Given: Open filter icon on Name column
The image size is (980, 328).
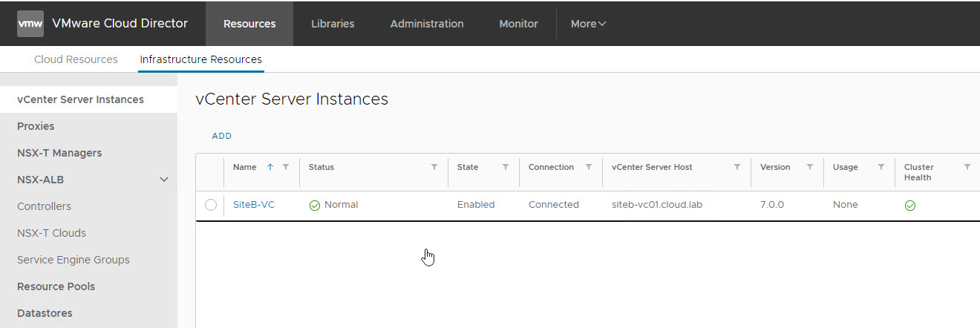Looking at the screenshot, I should 286,167.
